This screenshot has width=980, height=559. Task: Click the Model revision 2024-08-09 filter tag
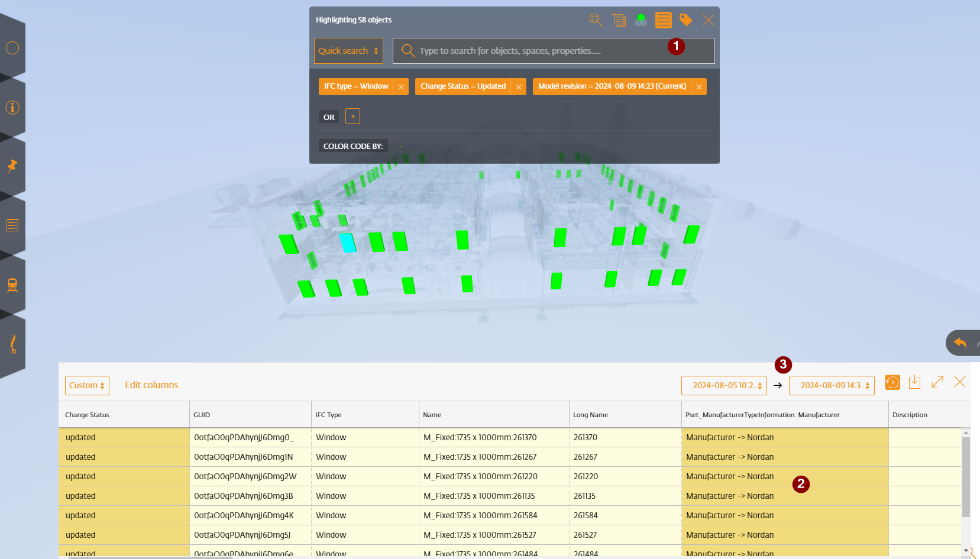point(612,86)
